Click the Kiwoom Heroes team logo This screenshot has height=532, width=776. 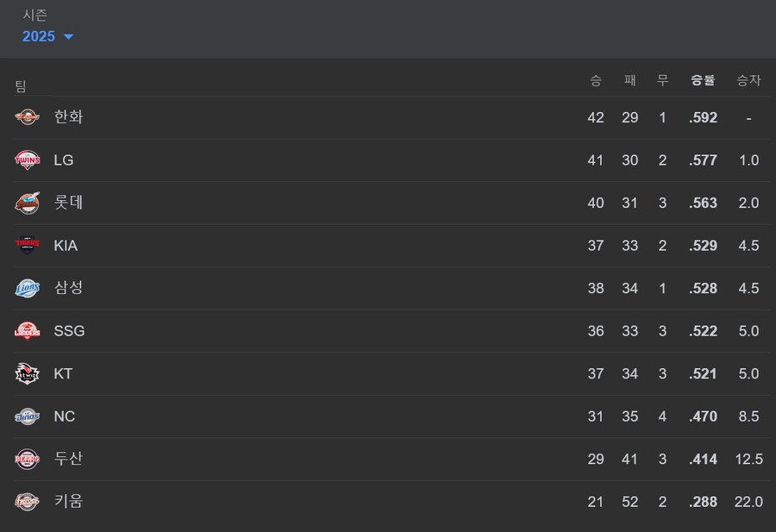point(28,501)
